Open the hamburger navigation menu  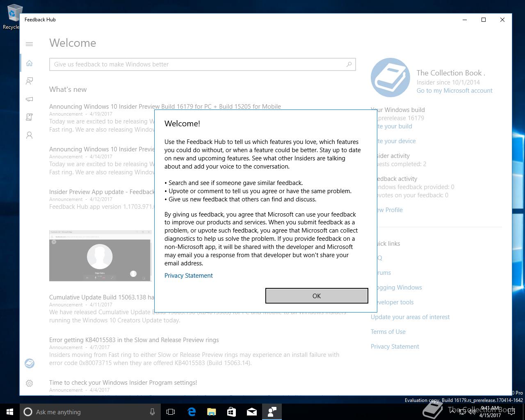[29, 44]
